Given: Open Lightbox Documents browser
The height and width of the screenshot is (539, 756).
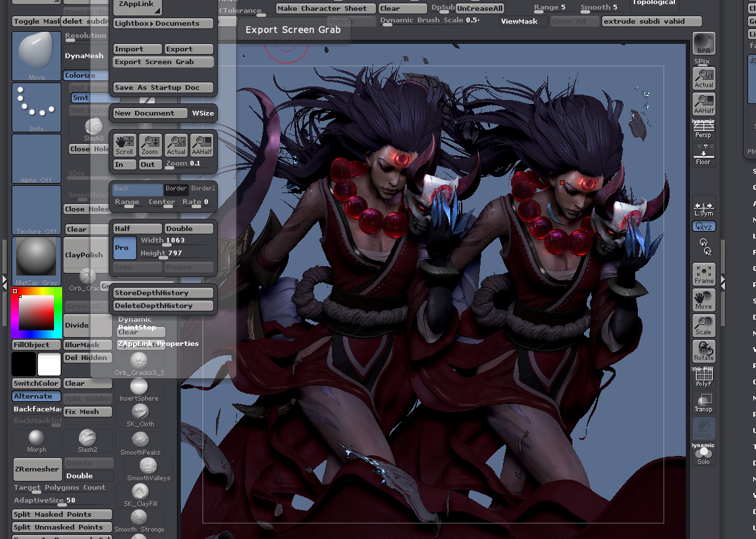Looking at the screenshot, I should click(163, 23).
